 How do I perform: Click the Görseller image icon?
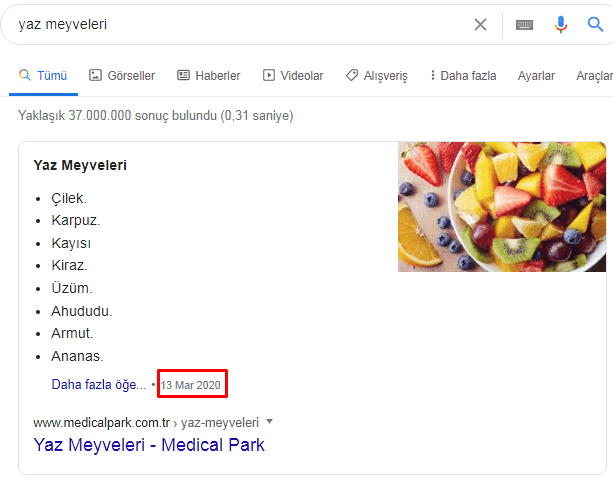point(96,75)
